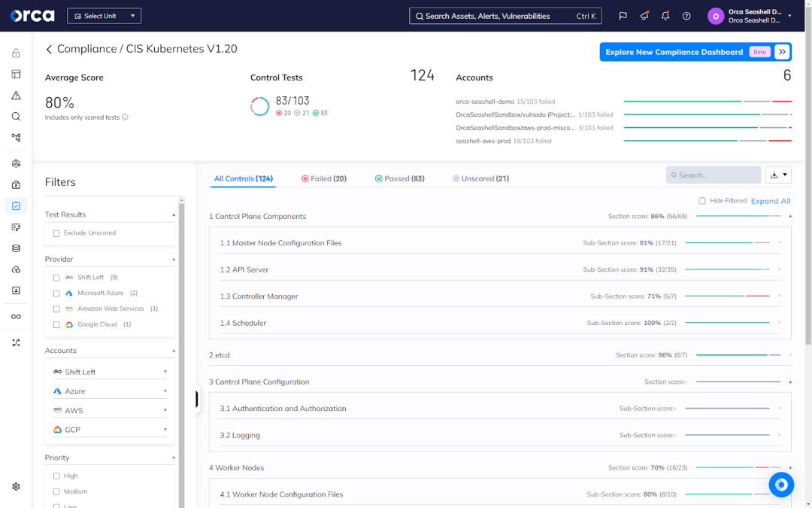The width and height of the screenshot is (812, 508).
Task: Check the High priority filter
Action: [x=56, y=476]
